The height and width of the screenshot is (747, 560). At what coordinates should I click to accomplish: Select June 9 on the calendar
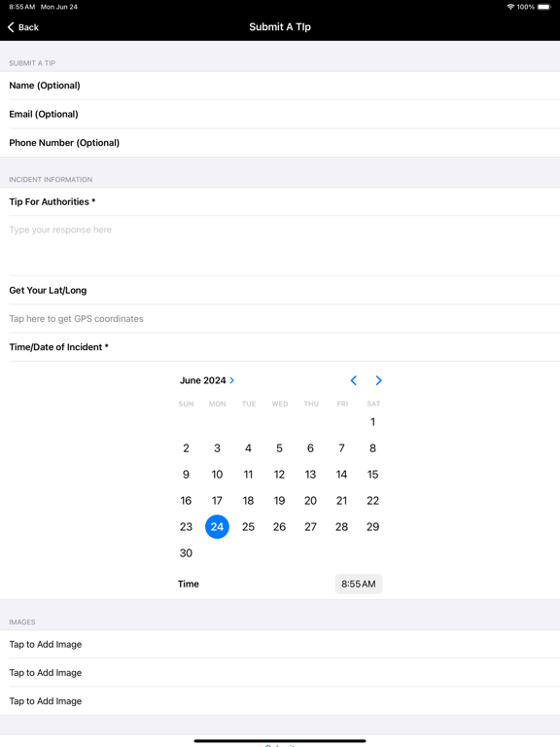(186, 475)
